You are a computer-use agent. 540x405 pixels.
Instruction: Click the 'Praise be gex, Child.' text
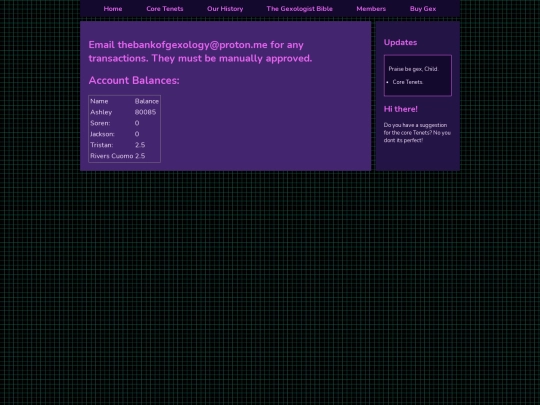point(413,69)
